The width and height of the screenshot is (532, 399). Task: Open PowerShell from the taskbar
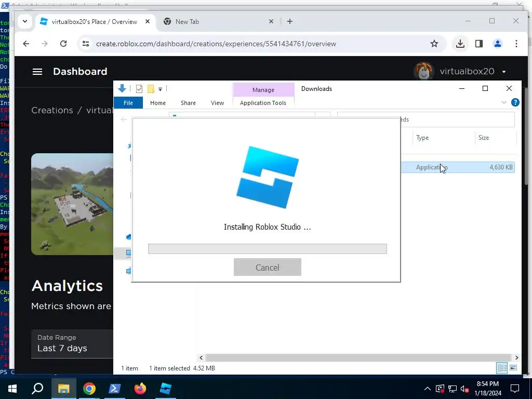pyautogui.click(x=115, y=389)
